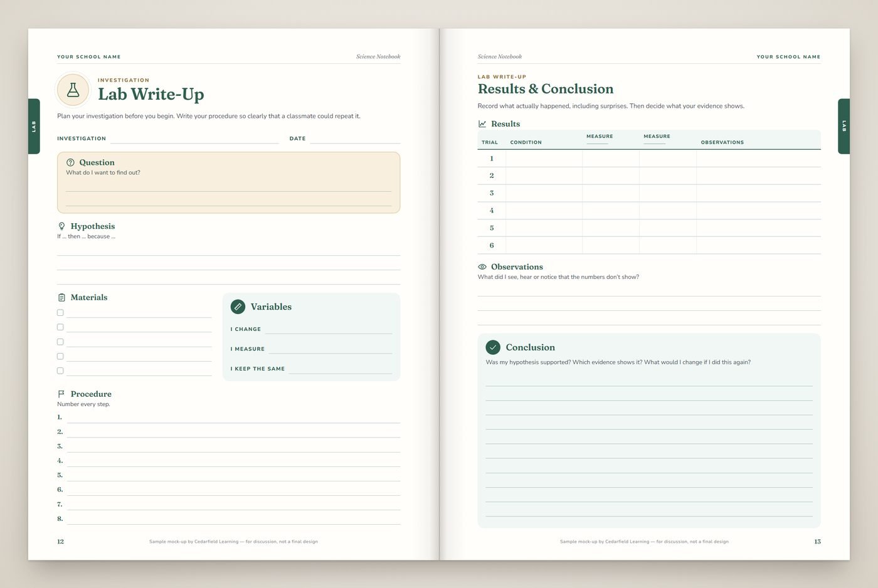The height and width of the screenshot is (588, 878).
Task: Click the TRIAL column header
Action: pyautogui.click(x=490, y=142)
